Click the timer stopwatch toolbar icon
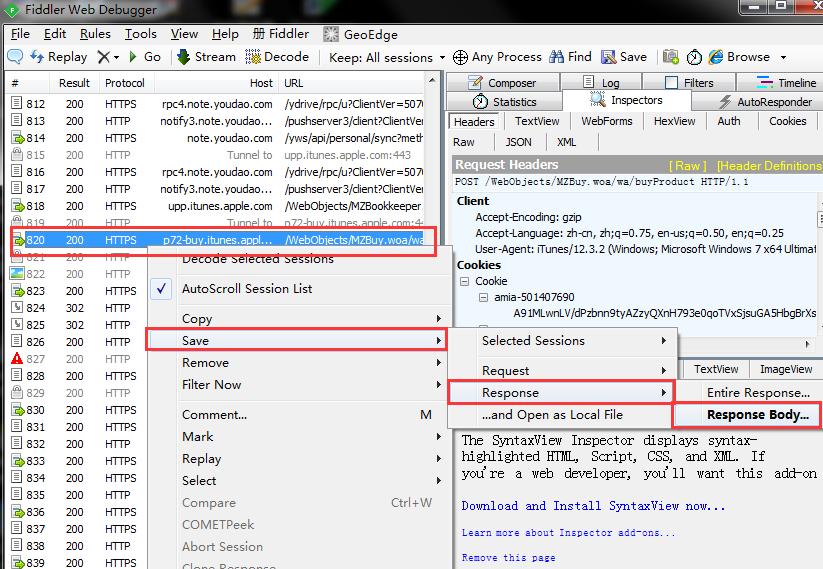Viewport: 823px width, 569px height. tap(694, 57)
